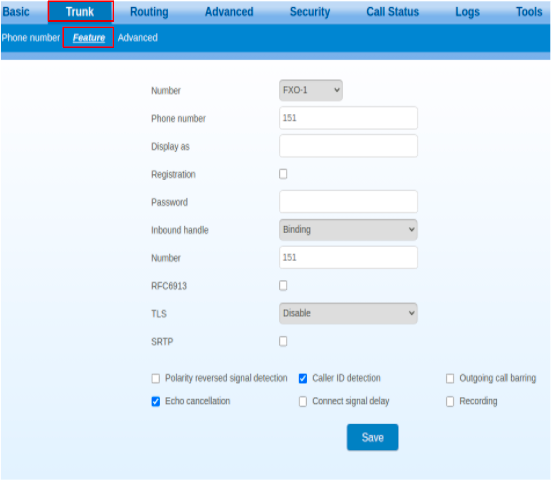Screen dimensions: 552x482
Task: Select the Phone number sub-tab
Action: click(31, 38)
